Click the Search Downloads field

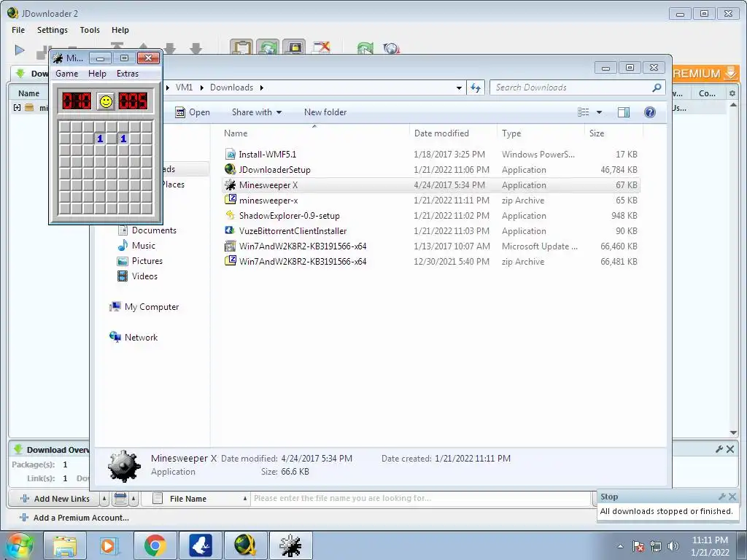[x=570, y=87]
